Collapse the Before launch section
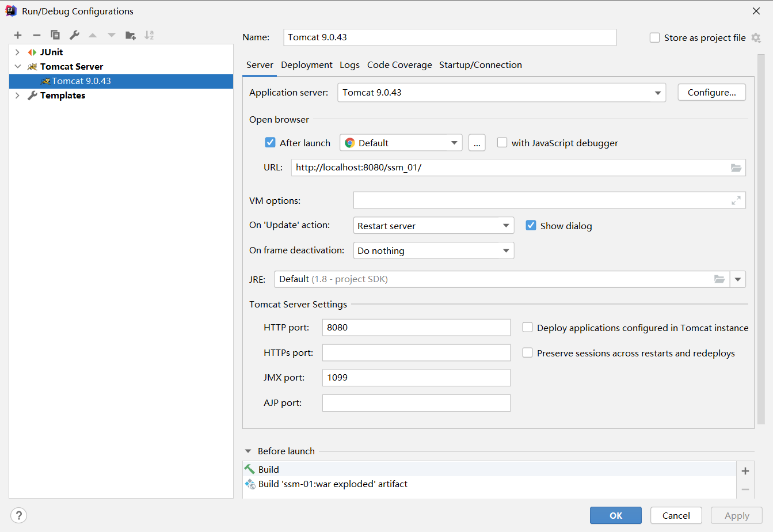Image resolution: width=773 pixels, height=532 pixels. 248,451
